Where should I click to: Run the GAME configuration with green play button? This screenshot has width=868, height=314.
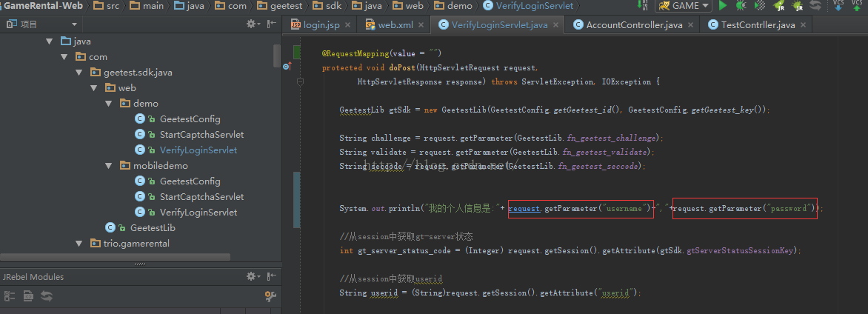click(723, 6)
